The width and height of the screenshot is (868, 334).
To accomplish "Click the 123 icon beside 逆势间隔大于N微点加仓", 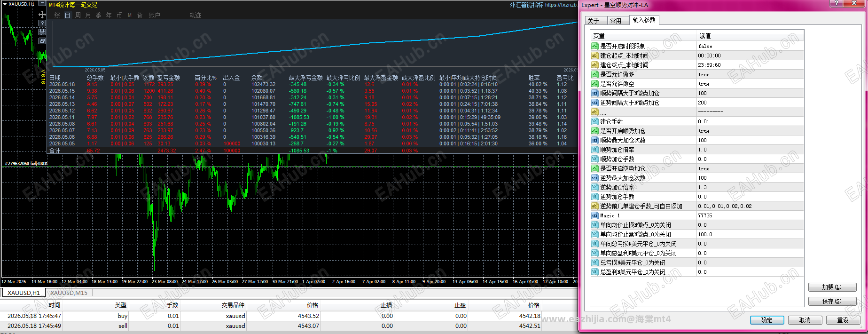I will [595, 103].
